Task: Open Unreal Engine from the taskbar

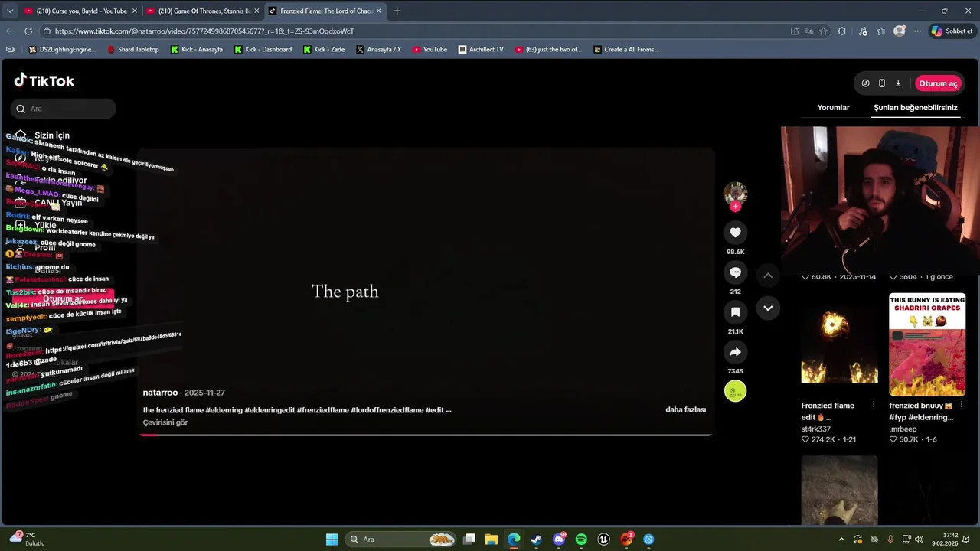Action: 604,540
